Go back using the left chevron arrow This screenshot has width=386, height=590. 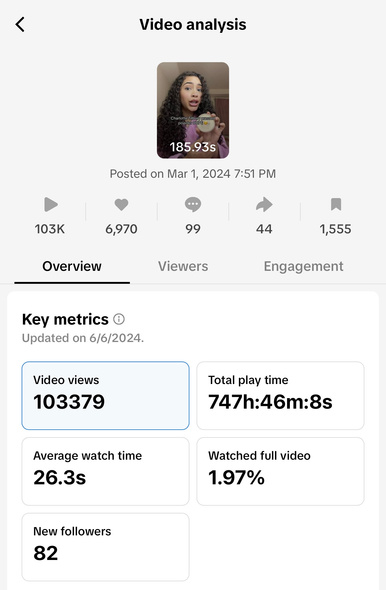tap(20, 25)
